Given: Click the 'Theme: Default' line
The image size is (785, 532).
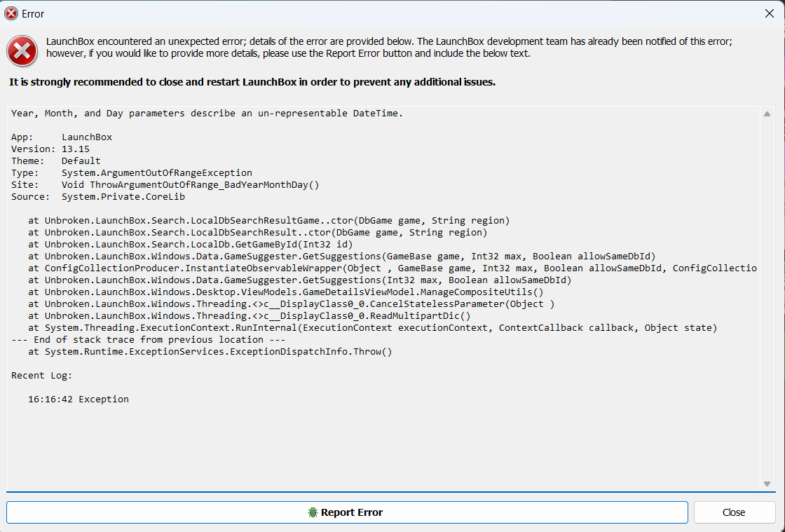Looking at the screenshot, I should point(56,161).
